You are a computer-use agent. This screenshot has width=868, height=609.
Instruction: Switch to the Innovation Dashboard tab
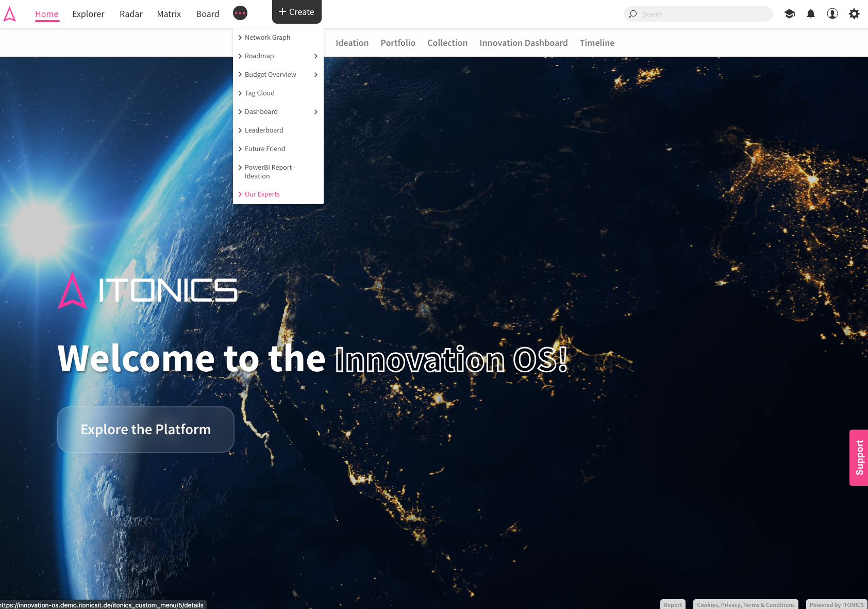pos(523,43)
